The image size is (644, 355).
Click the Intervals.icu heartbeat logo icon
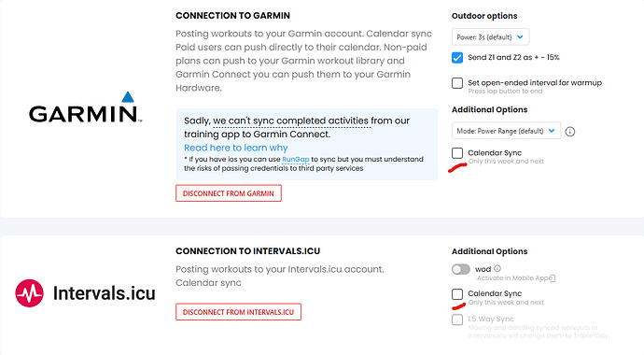[x=29, y=293]
